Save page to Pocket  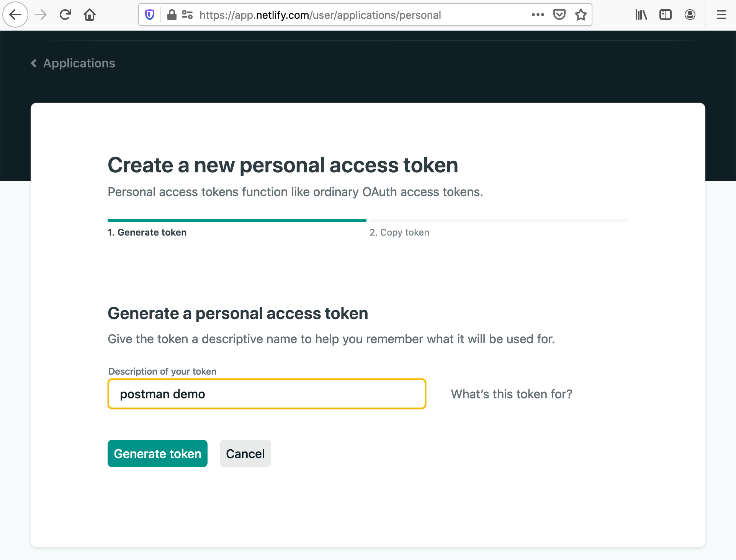click(x=559, y=15)
